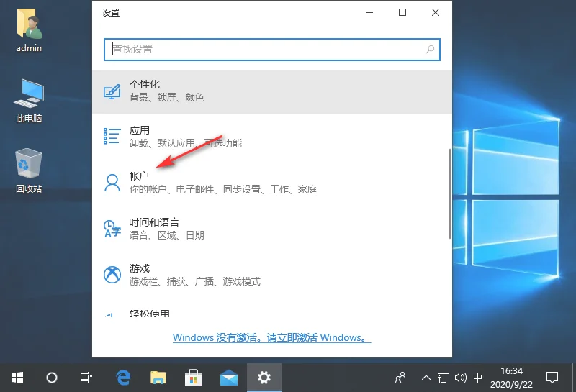576x392 pixels.
Task: Click '游戏栏、捕获、广播、游戏模式' description
Action: point(194,281)
